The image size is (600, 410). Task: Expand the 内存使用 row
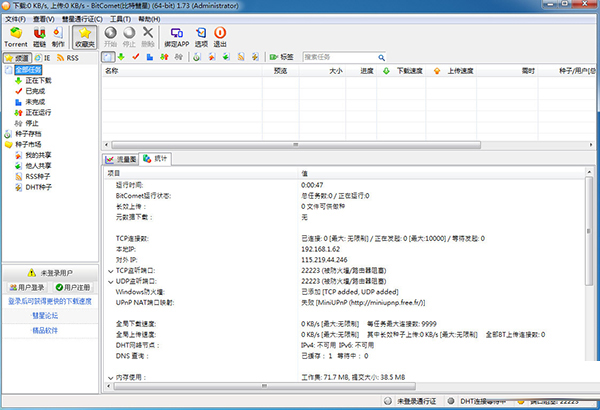pos(110,377)
